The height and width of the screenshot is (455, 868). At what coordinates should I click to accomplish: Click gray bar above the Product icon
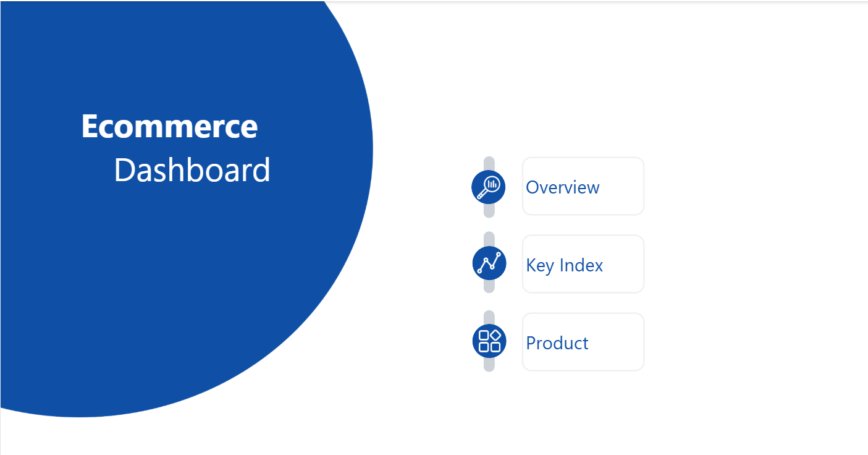click(489, 317)
